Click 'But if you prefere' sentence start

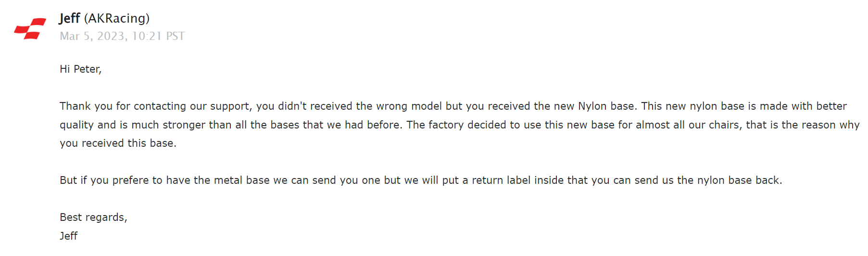coord(104,180)
